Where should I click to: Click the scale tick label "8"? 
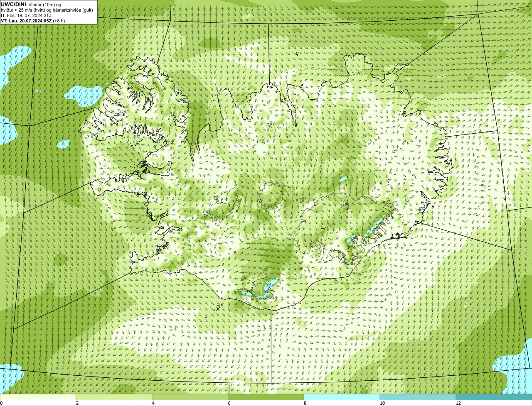305,403
